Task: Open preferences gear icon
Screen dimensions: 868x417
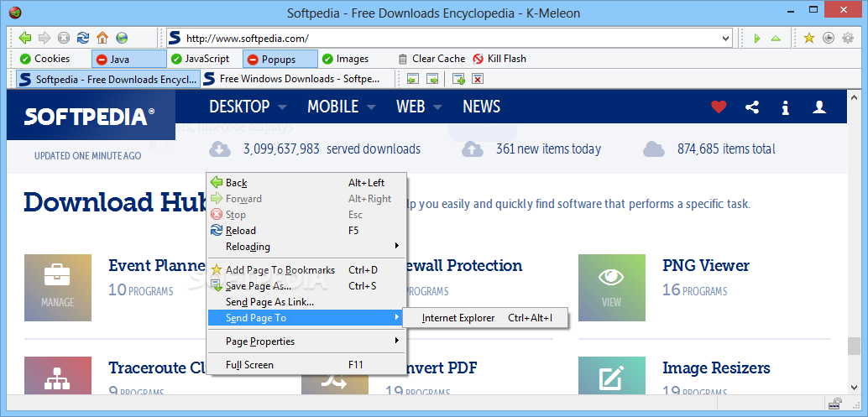Action: (848, 38)
